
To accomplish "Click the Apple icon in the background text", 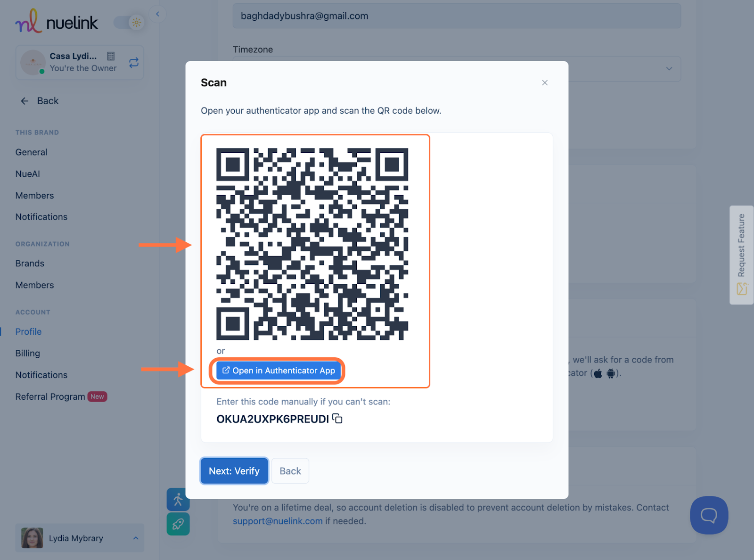I will pos(598,374).
